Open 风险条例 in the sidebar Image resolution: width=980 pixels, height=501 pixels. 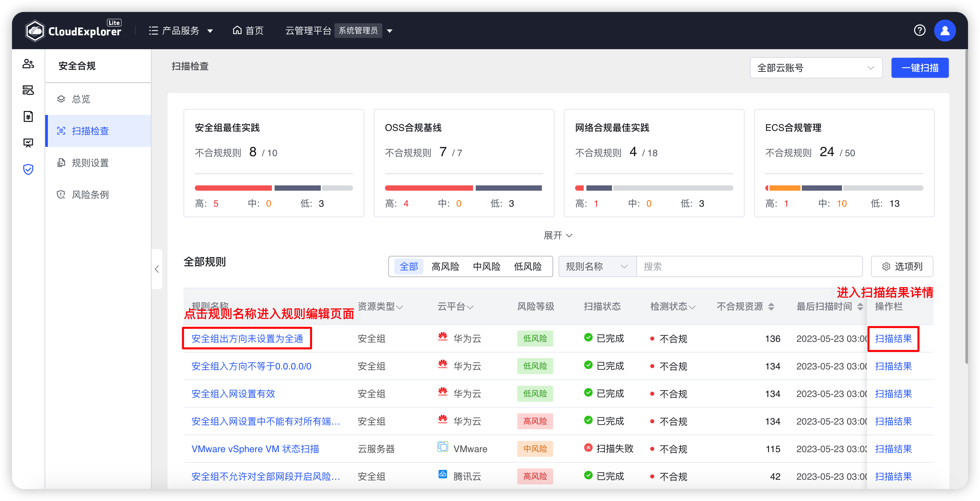click(x=98, y=195)
